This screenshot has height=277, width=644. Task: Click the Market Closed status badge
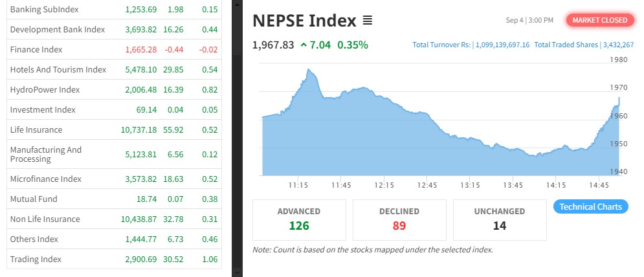point(599,20)
